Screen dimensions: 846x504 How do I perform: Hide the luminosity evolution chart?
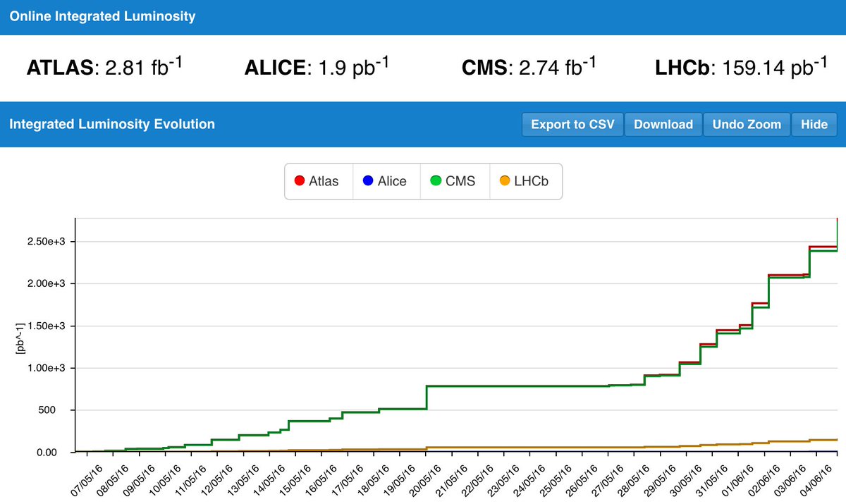click(x=814, y=124)
